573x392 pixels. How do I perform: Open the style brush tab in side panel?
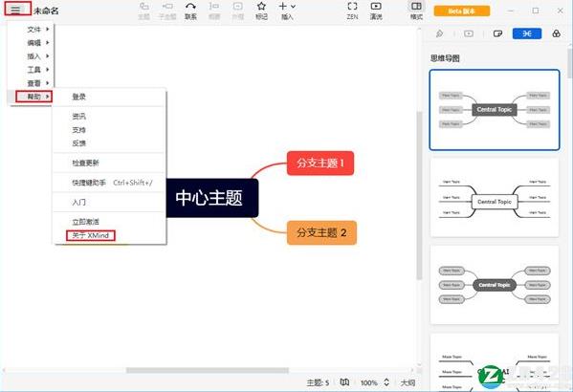[440, 33]
